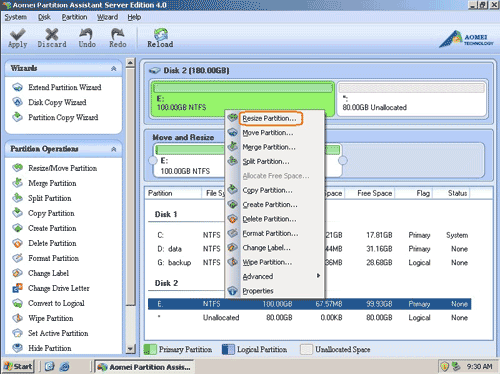Click the Status column header
This screenshot has height=374, width=500.
click(451, 193)
